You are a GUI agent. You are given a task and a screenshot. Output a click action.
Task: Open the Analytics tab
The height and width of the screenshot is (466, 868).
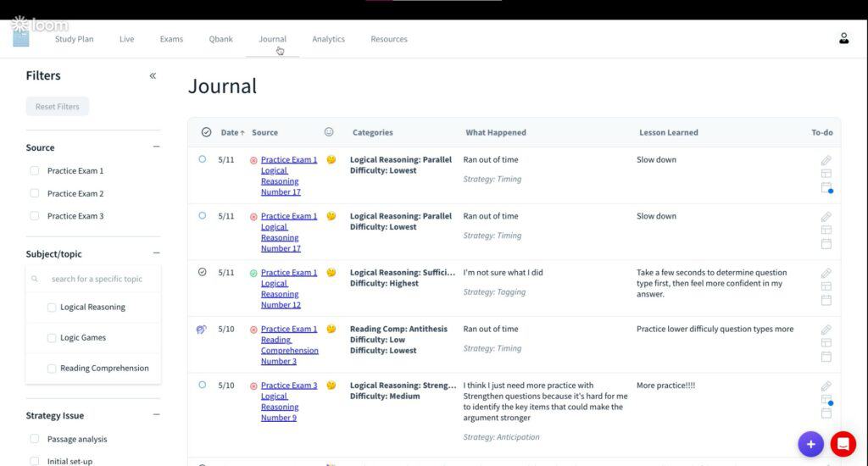coord(328,39)
